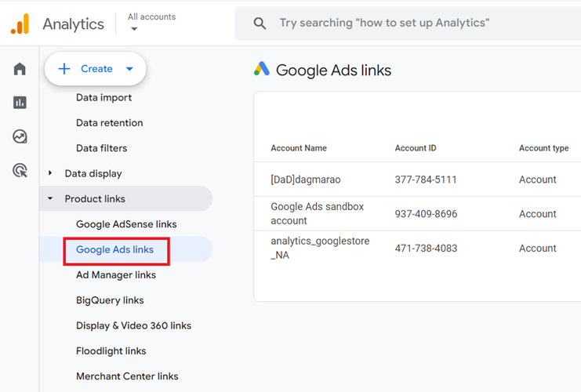Open Google AdSense links
The height and width of the screenshot is (392, 581).
[126, 224]
